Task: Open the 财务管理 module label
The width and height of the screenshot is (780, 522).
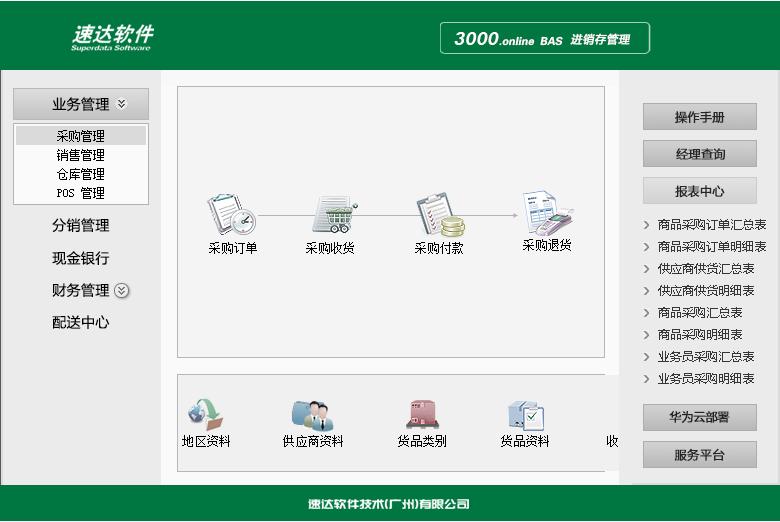Action: coord(81,290)
